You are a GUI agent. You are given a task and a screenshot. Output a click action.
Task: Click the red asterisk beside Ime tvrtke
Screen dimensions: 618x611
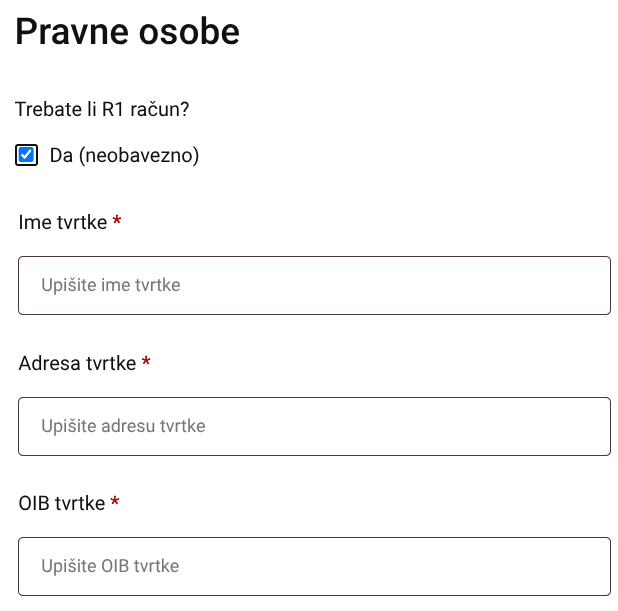[117, 222]
